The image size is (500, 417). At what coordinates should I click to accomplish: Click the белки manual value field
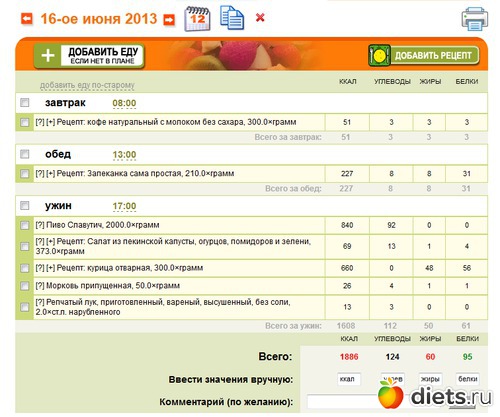(x=467, y=379)
